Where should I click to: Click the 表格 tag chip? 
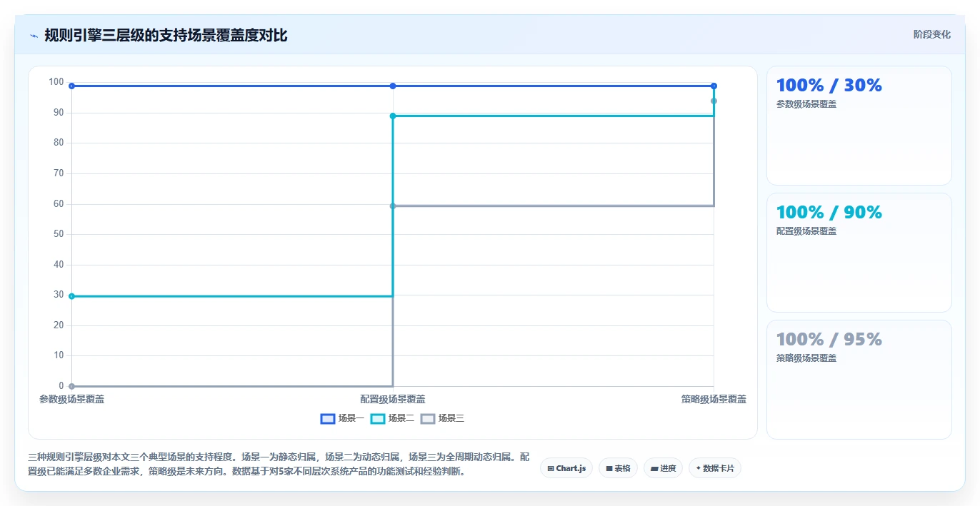click(618, 468)
